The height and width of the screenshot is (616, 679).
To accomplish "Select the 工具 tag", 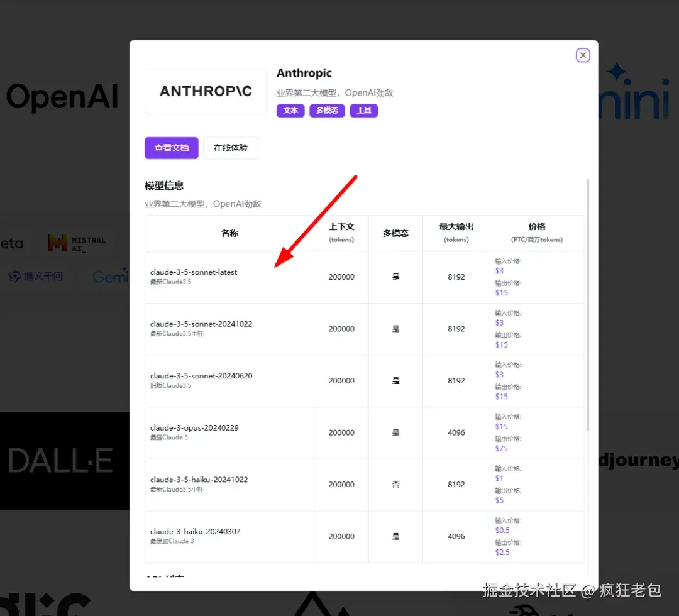I will [x=364, y=111].
